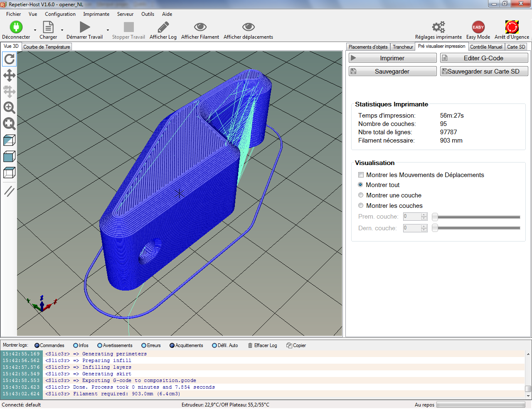The height and width of the screenshot is (409, 532).
Task: Open the Serveur menu
Action: [125, 14]
